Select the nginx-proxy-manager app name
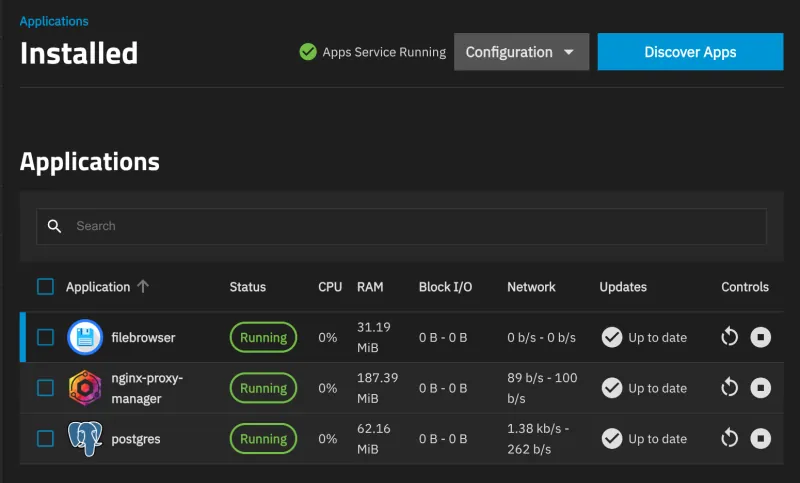800x483 pixels. (x=147, y=388)
